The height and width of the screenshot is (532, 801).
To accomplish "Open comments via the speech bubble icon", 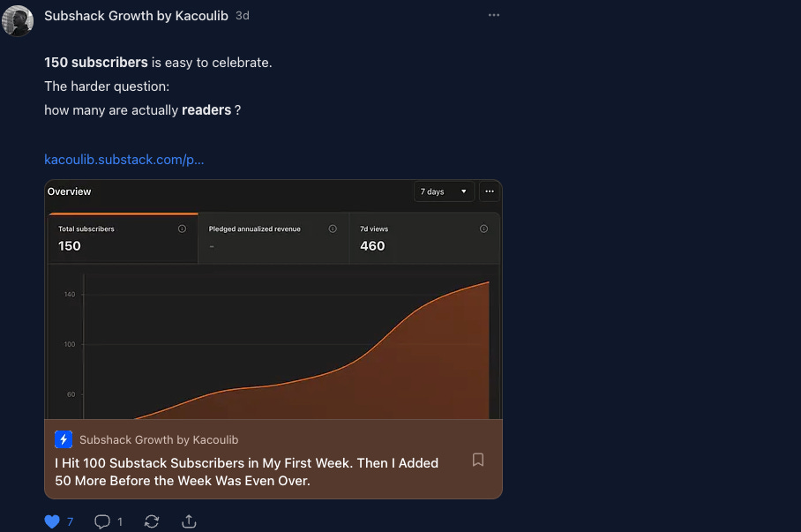I will coord(102,521).
